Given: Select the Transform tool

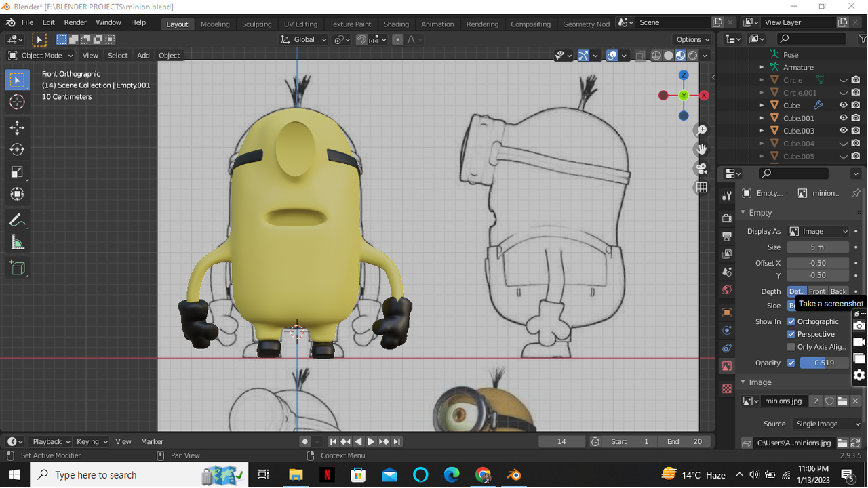Looking at the screenshot, I should 17,195.
